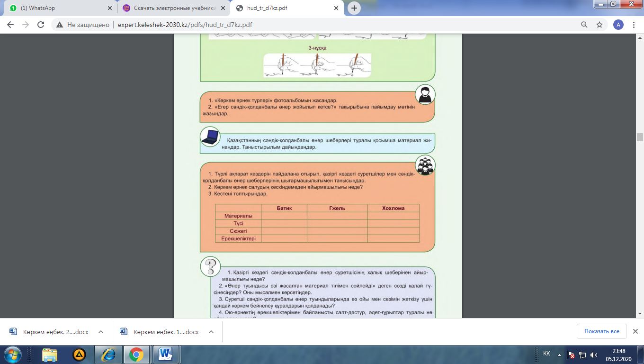Click the laptop computer task icon
Image resolution: width=644 pixels, height=364 pixels.
point(210,136)
